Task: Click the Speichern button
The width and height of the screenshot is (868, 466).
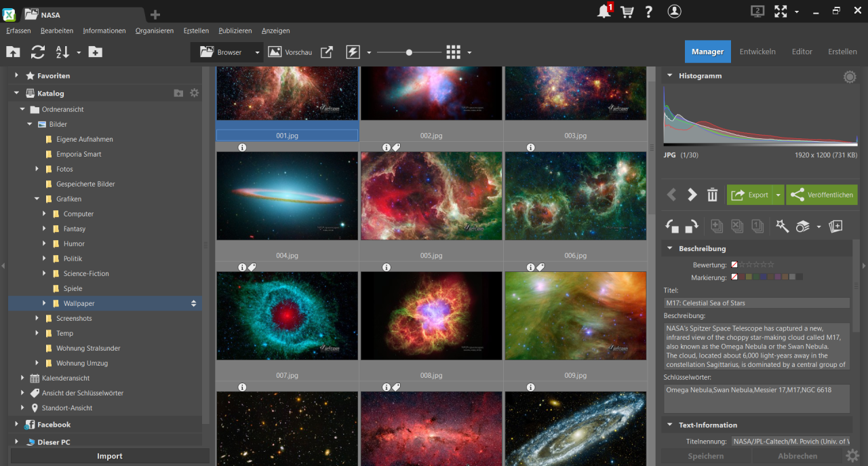Action: [x=706, y=456]
